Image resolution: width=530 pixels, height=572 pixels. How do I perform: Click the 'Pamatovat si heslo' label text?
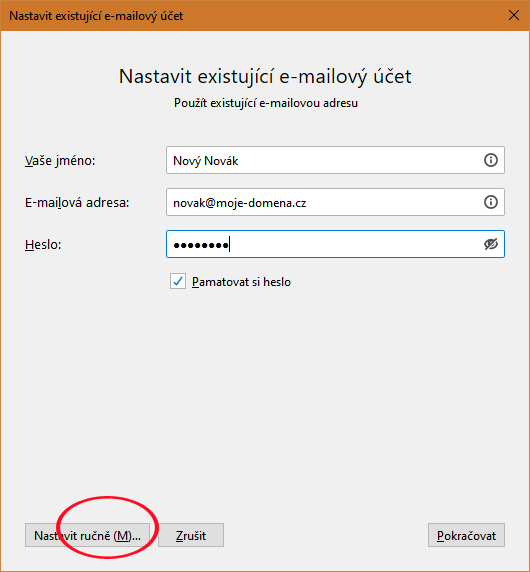[x=241, y=282]
